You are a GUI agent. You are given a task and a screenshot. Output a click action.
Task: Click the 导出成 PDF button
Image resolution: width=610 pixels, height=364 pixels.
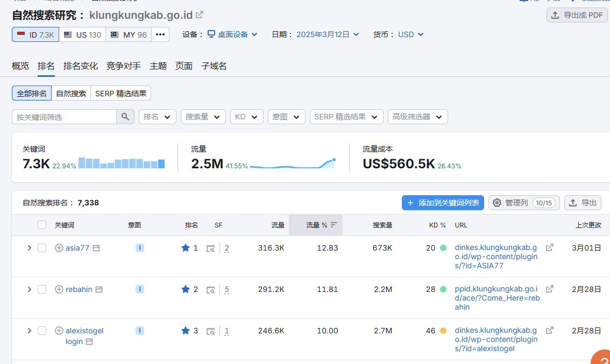point(577,15)
